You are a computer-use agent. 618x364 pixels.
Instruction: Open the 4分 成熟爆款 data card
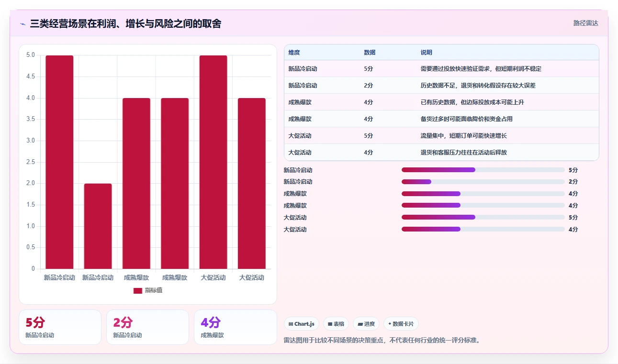(x=235, y=327)
